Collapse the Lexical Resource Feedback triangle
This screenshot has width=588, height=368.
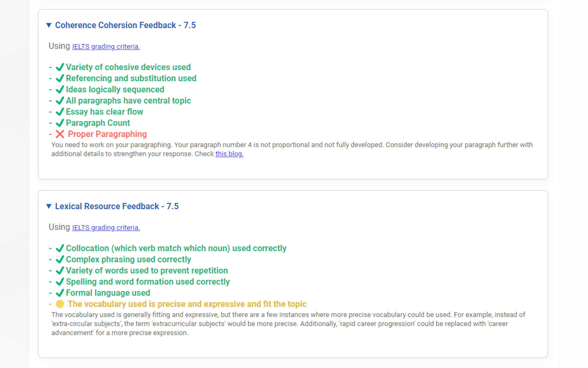[x=49, y=206]
